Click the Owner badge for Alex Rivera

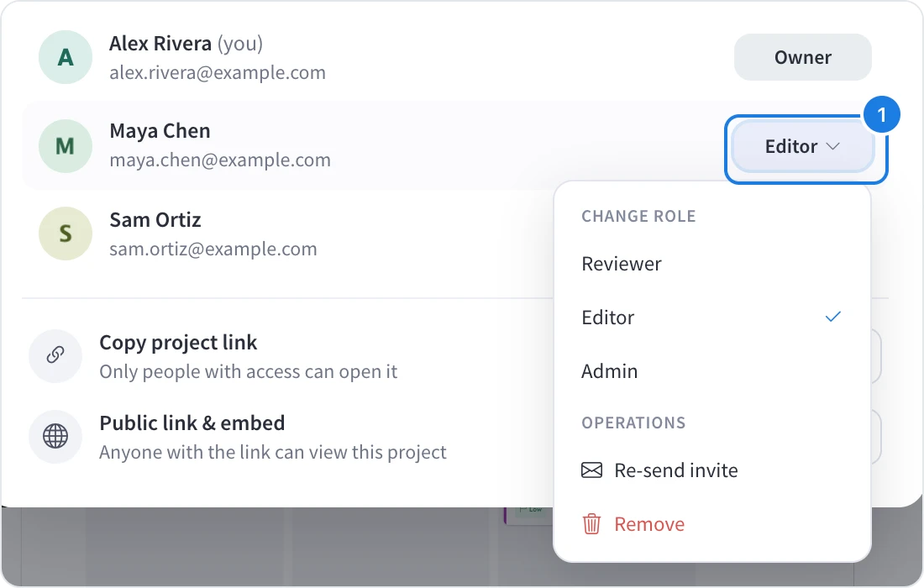pyautogui.click(x=802, y=57)
